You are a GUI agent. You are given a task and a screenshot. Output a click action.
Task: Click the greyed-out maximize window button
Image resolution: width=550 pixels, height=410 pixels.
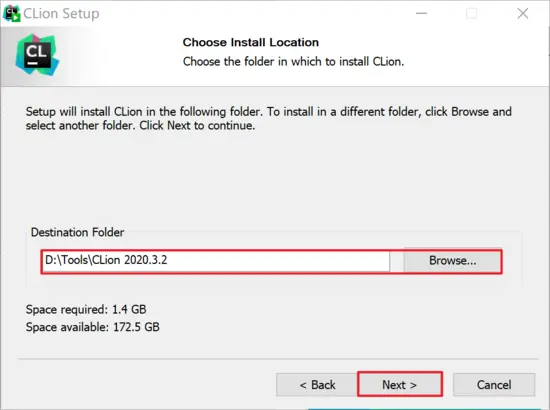click(471, 13)
